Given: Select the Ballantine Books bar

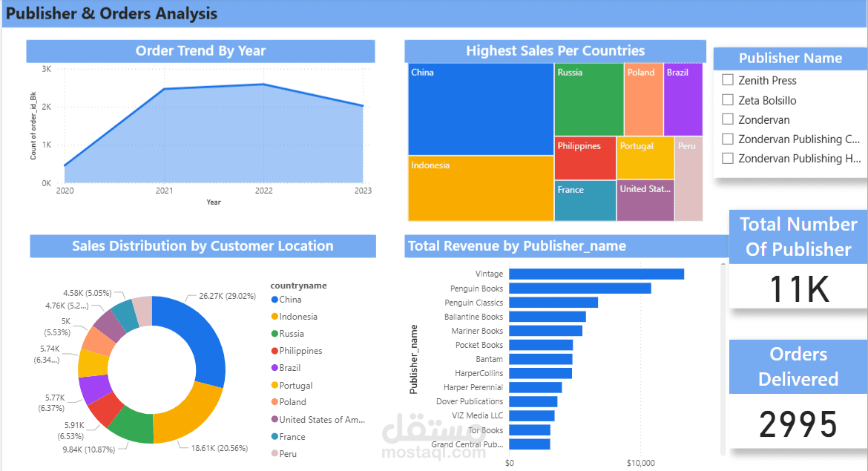Looking at the screenshot, I should coord(548,317).
